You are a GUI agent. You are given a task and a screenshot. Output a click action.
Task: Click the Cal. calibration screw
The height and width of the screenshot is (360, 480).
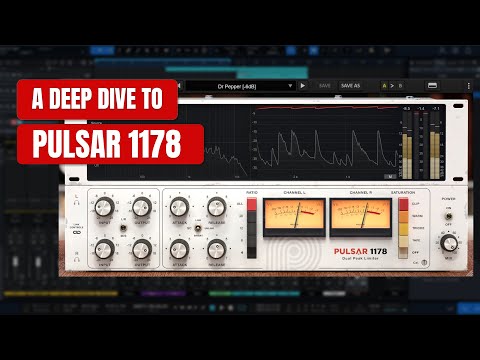point(424,263)
